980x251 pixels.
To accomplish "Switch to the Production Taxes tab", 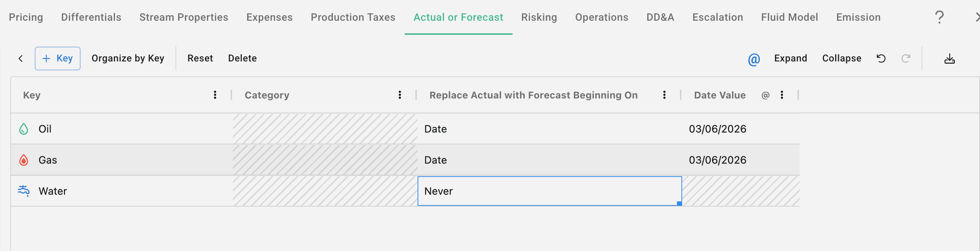I will (353, 17).
